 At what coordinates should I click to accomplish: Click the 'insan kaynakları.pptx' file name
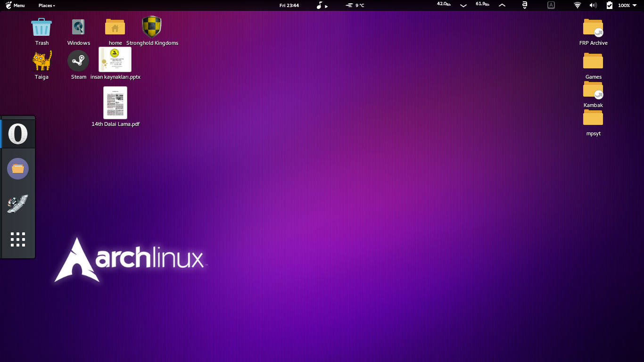point(116,77)
